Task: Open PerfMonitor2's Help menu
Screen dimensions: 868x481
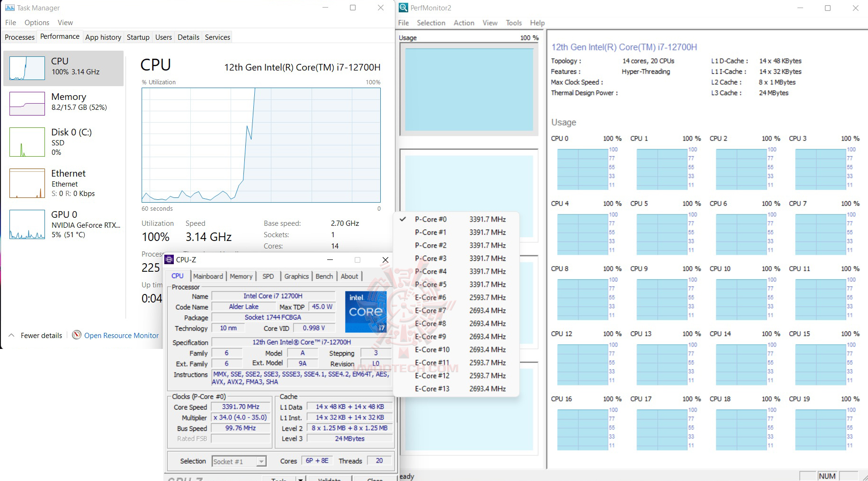Action: [537, 23]
